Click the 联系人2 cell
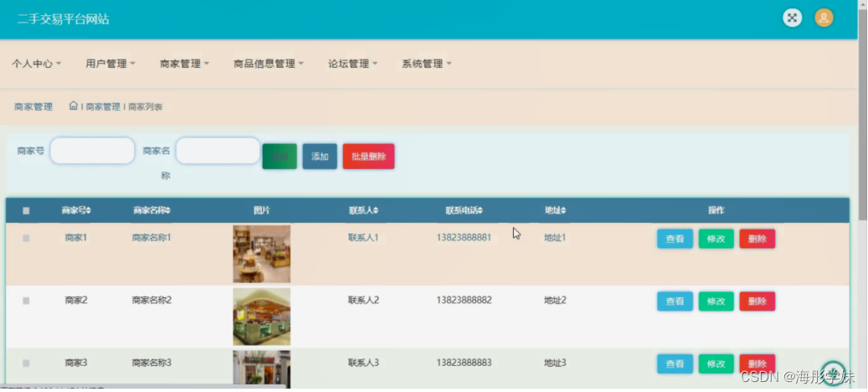The height and width of the screenshot is (392, 868). point(364,300)
